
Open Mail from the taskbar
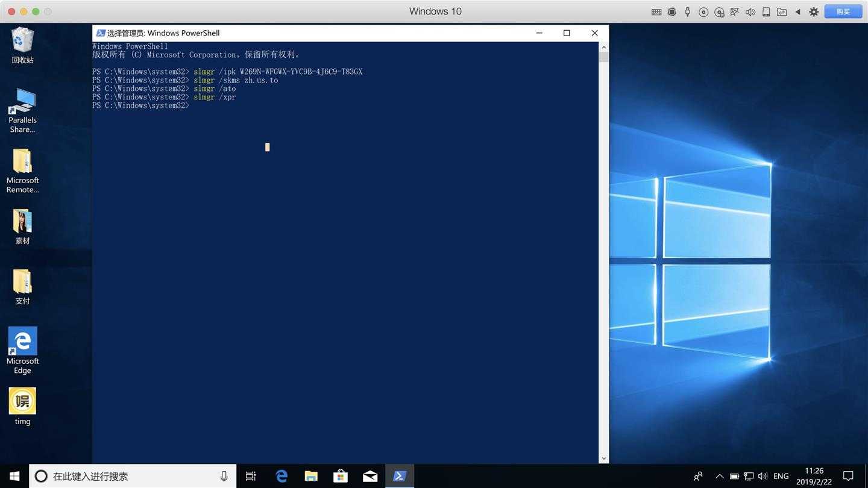click(x=370, y=476)
